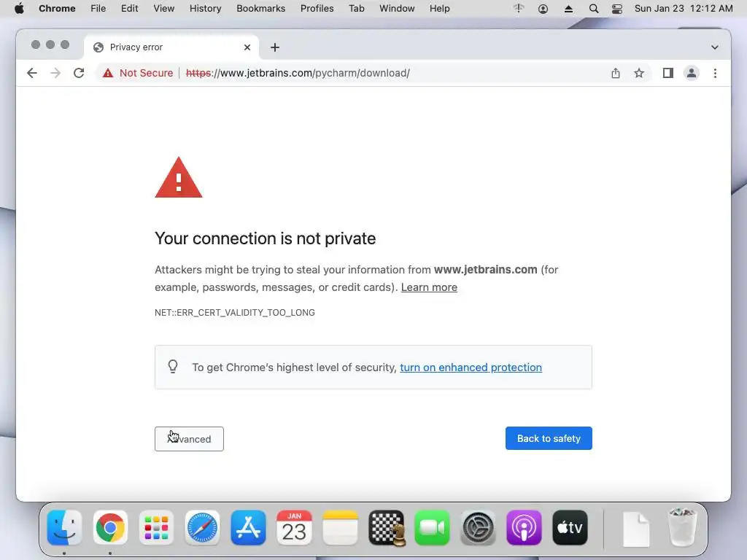The image size is (747, 560).
Task: Open the Profiles menu
Action: tap(317, 9)
